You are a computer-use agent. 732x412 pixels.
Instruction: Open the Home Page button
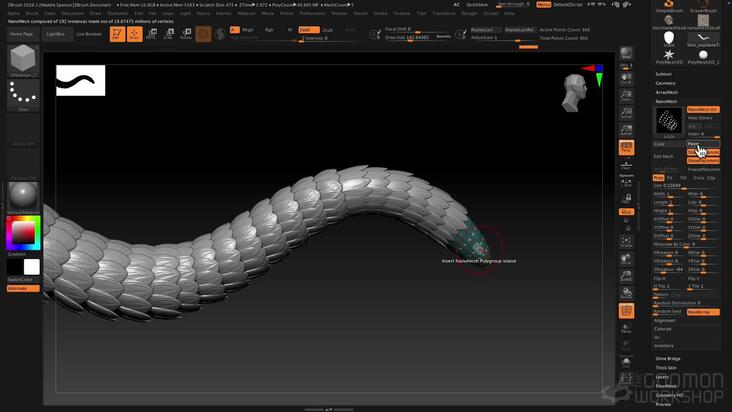(22, 34)
